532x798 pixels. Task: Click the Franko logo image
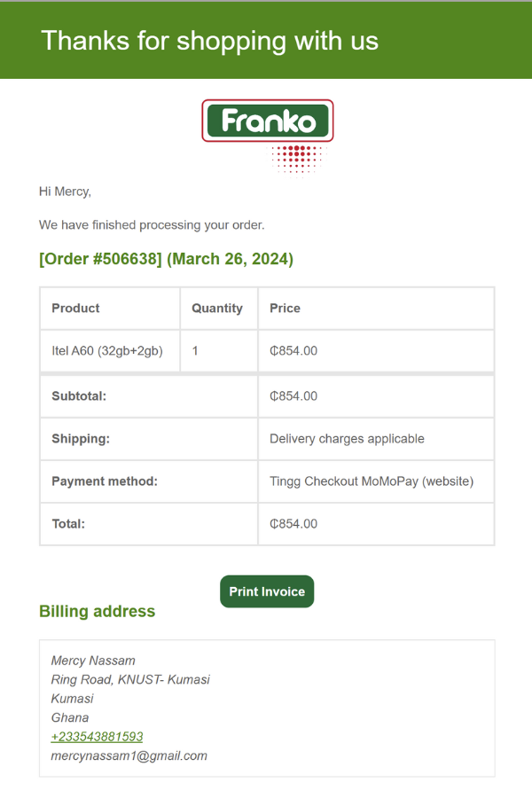tap(267, 121)
